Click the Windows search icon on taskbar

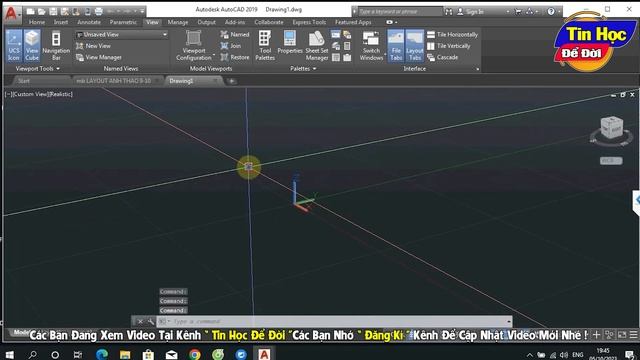click(32, 354)
